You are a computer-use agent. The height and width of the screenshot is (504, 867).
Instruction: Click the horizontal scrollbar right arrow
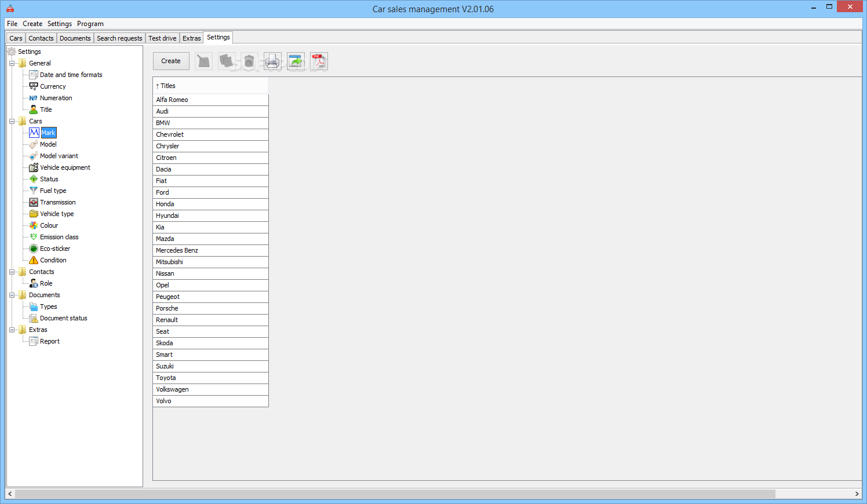[x=857, y=494]
